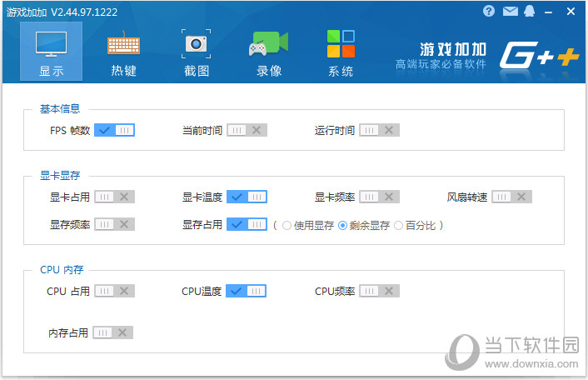Image resolution: width=588 pixels, height=380 pixels.
Task: Enable the 显卡占用 toggle
Action: pos(114,197)
